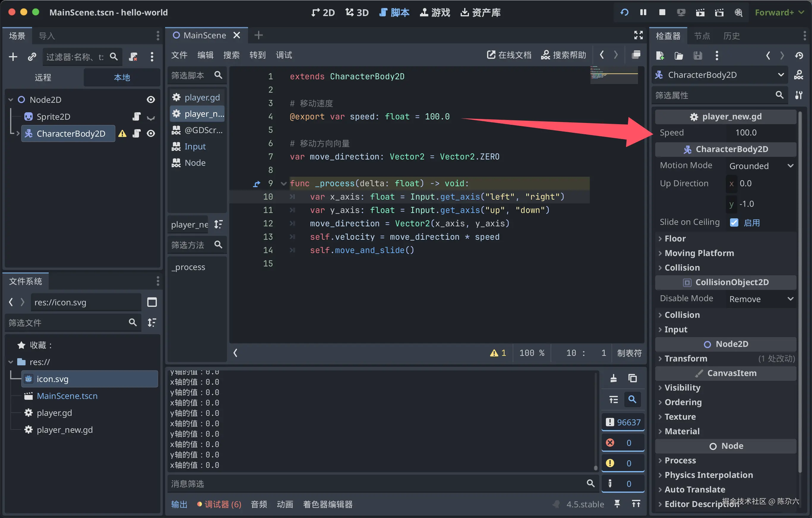Screen dimensions: 812x518
Task: Pause the running project
Action: (643, 12)
